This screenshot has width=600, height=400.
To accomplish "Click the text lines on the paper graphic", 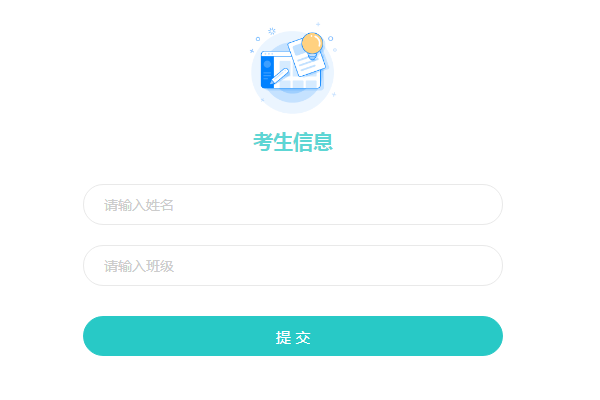I will click(x=308, y=64).
